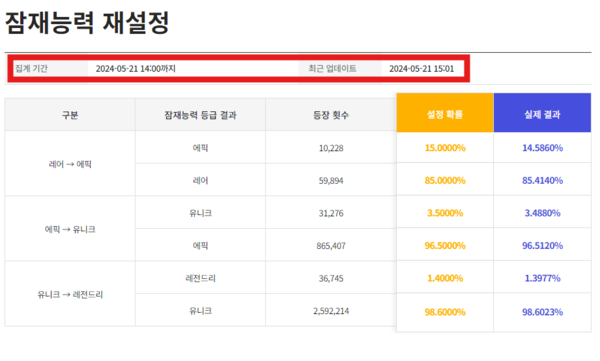Click the 85.4140% actual result
The height and width of the screenshot is (361, 600).
pos(543,180)
